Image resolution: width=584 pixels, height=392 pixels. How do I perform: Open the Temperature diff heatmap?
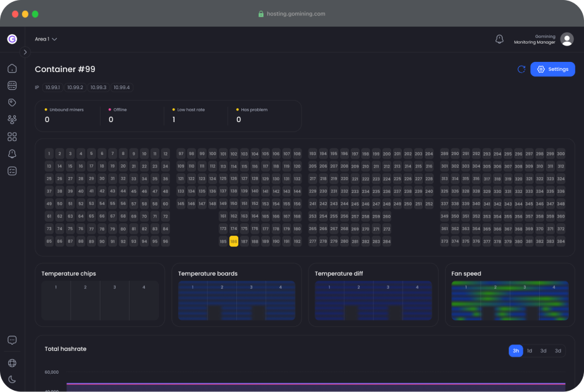(x=373, y=301)
